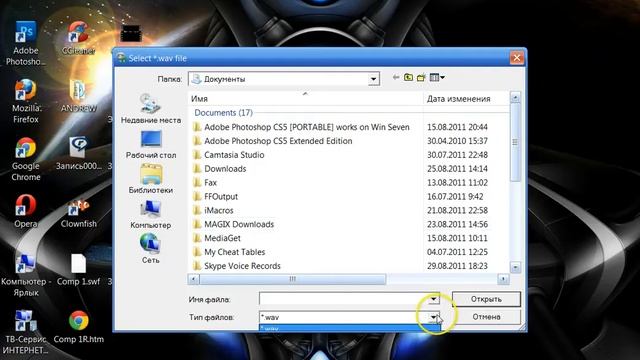Go to Рабочий стол in places bar
This screenshot has height=360, width=640.
coord(151,144)
